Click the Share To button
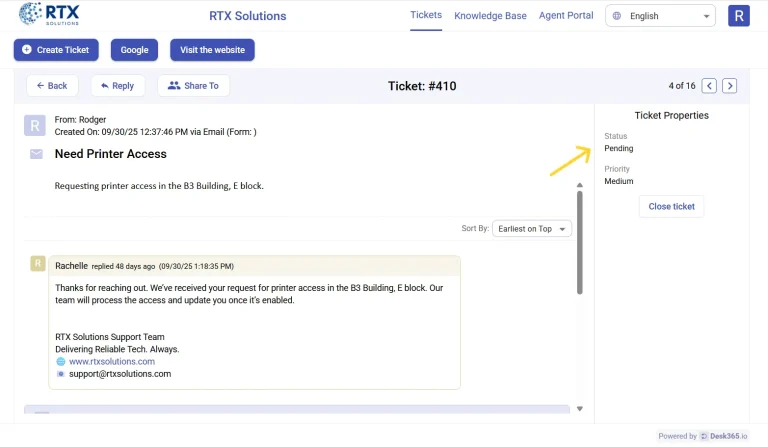 [x=193, y=86]
